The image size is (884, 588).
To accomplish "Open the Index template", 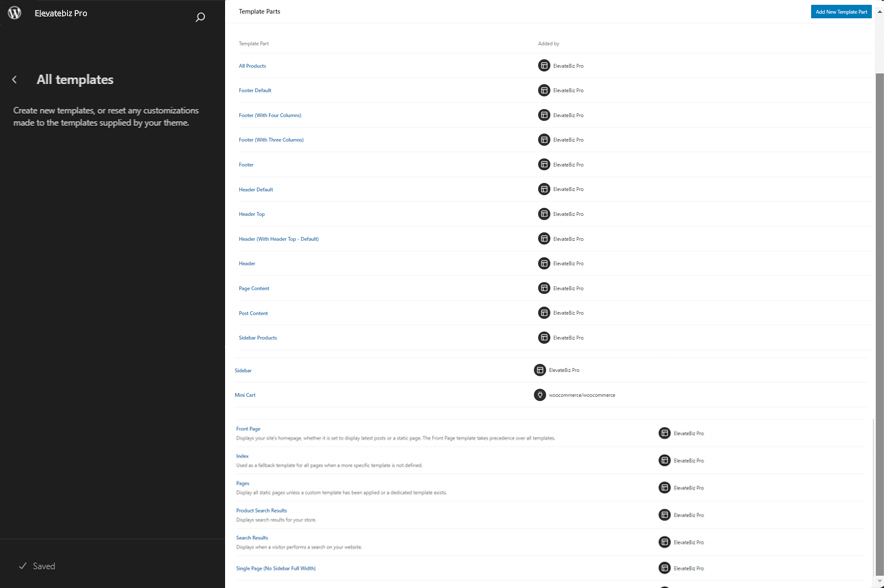I will (x=242, y=456).
